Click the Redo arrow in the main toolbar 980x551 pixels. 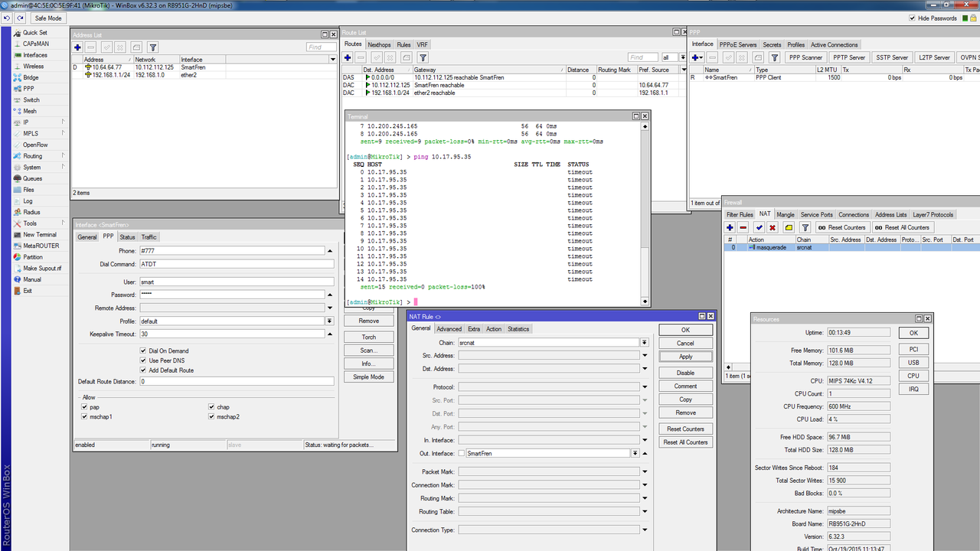pyautogui.click(x=20, y=18)
